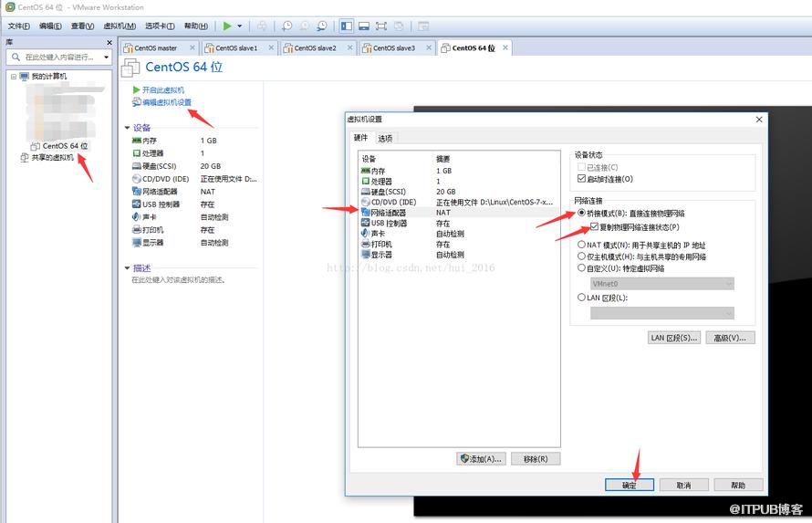Collapse the 描述 section triangle
The image size is (812, 523).
pyautogui.click(x=127, y=267)
